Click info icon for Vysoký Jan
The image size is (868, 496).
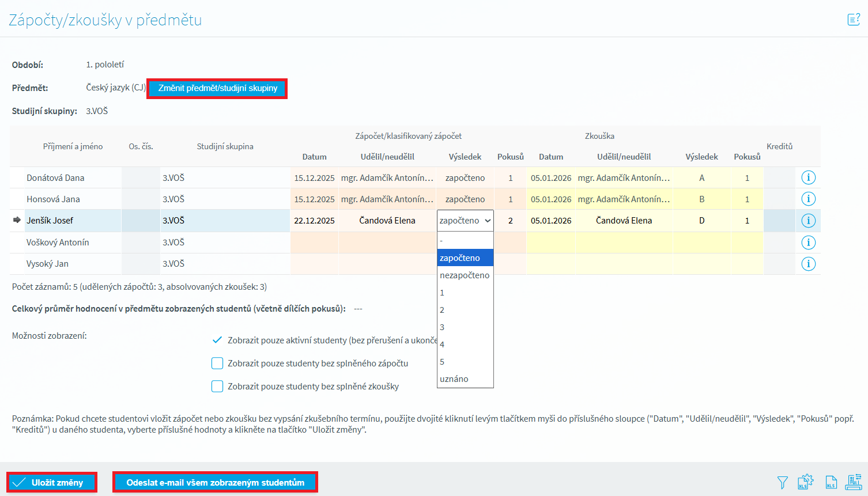(808, 264)
